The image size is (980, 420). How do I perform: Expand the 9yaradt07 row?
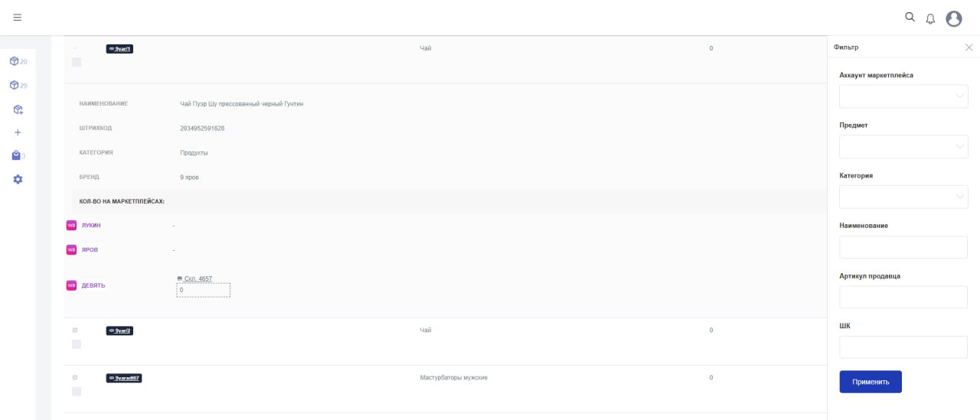pos(75,377)
